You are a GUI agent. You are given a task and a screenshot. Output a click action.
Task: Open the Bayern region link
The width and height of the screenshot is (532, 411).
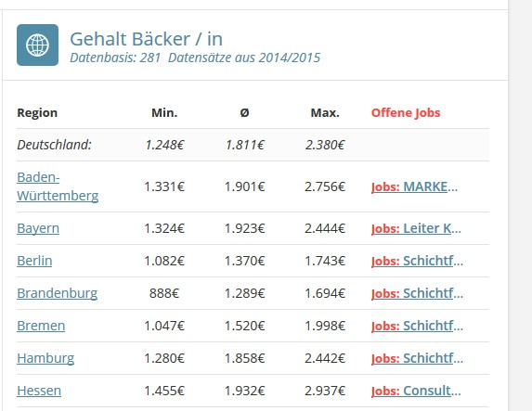[38, 228]
